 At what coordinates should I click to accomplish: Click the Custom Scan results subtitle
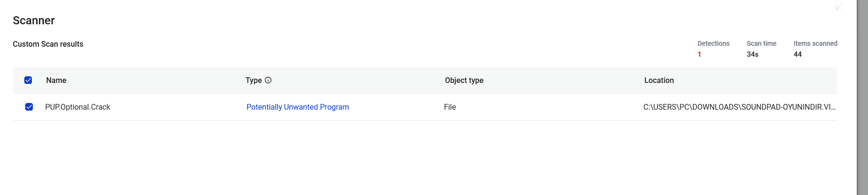pyautogui.click(x=48, y=44)
